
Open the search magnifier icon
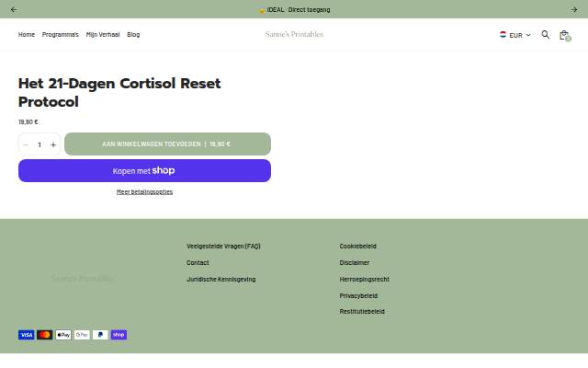545,35
